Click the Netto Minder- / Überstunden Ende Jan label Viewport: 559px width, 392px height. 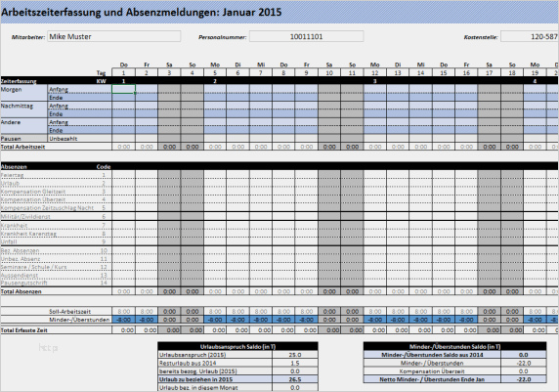point(432,379)
